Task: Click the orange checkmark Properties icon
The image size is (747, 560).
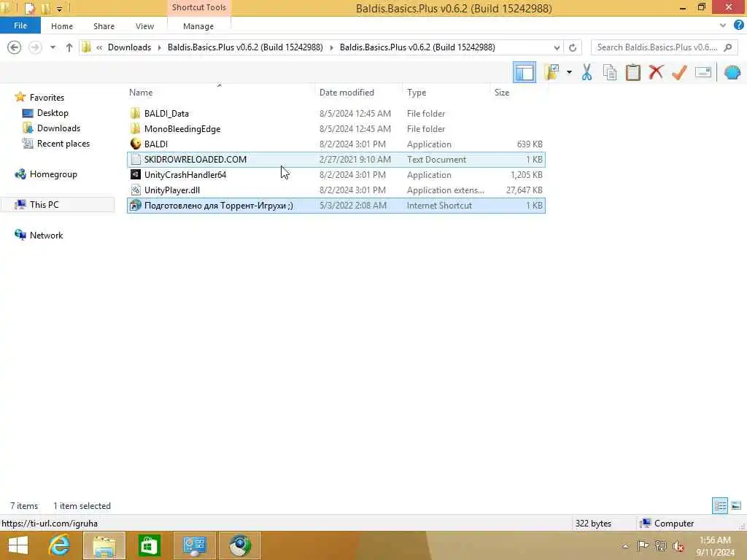Action: tap(679, 72)
